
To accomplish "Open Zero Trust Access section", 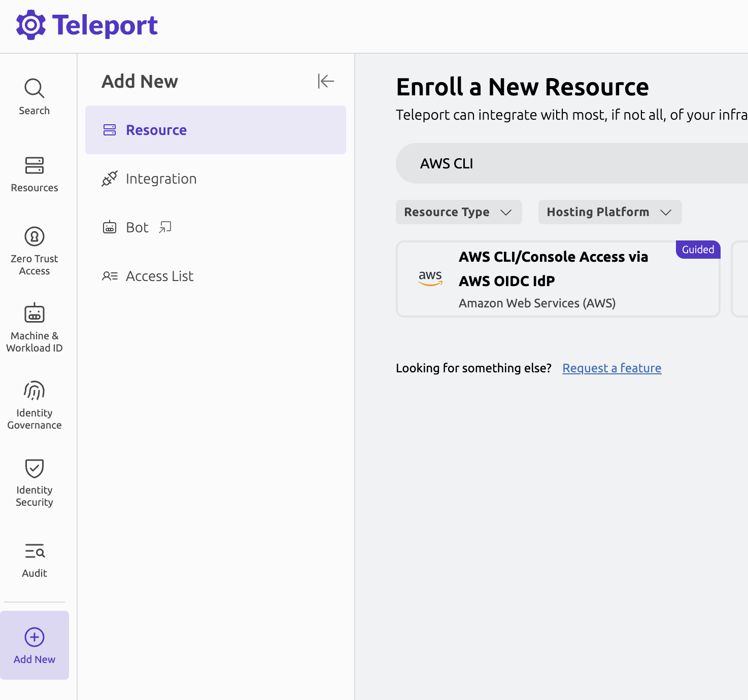I will [34, 249].
